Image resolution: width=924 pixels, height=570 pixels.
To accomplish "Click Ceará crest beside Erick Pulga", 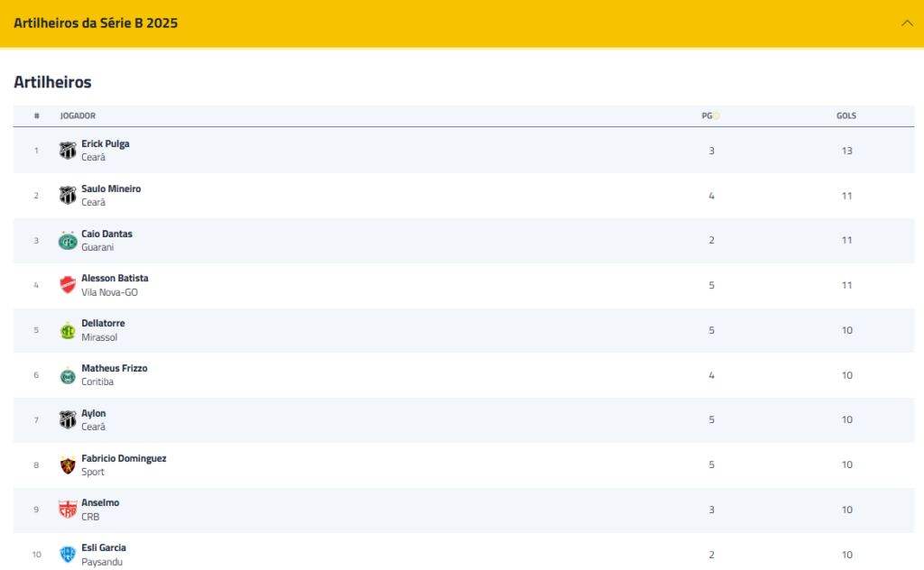I will [x=68, y=150].
